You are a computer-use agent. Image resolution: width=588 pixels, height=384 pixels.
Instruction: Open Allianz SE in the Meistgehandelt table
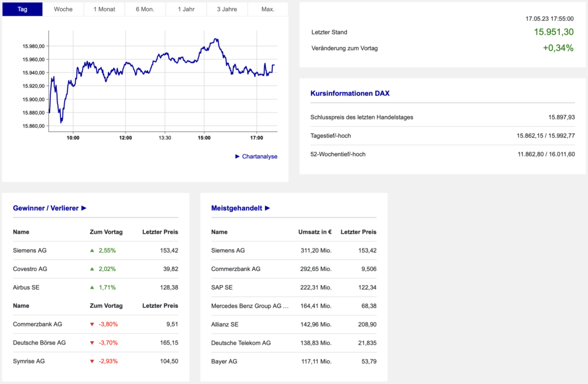225,325
